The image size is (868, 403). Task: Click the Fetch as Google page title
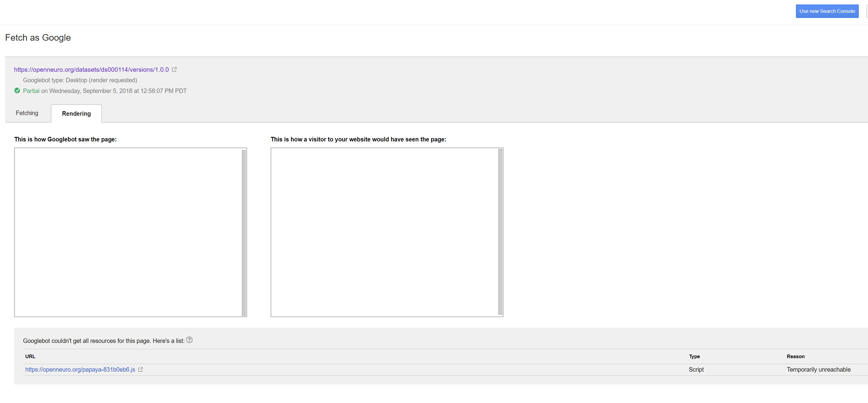point(38,37)
